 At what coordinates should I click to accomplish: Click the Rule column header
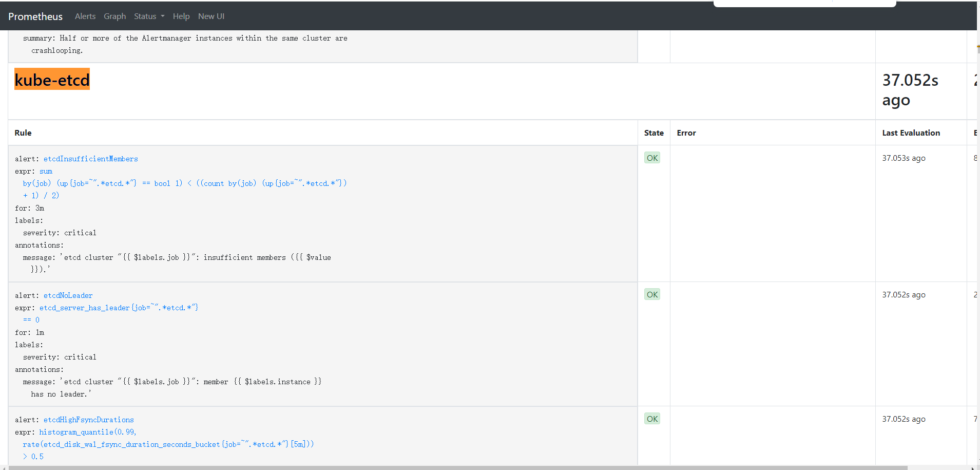tap(23, 133)
